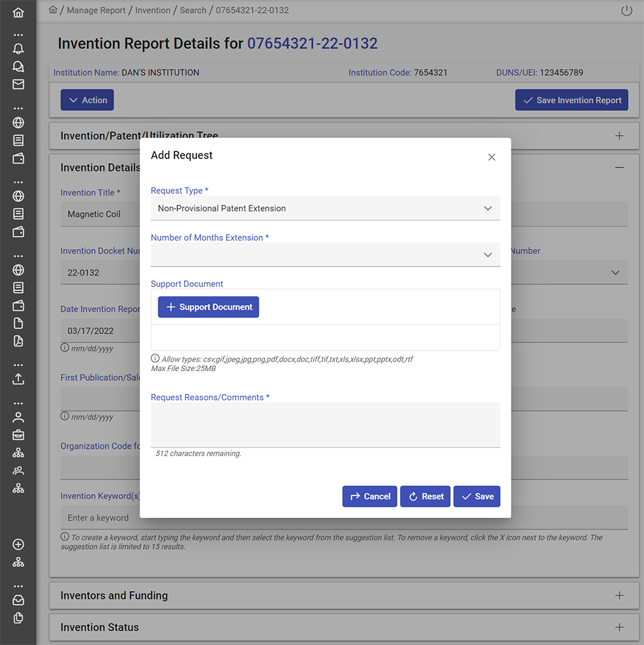The width and height of the screenshot is (644, 645).
Task: Save the request in the dialog
Action: pos(477,497)
